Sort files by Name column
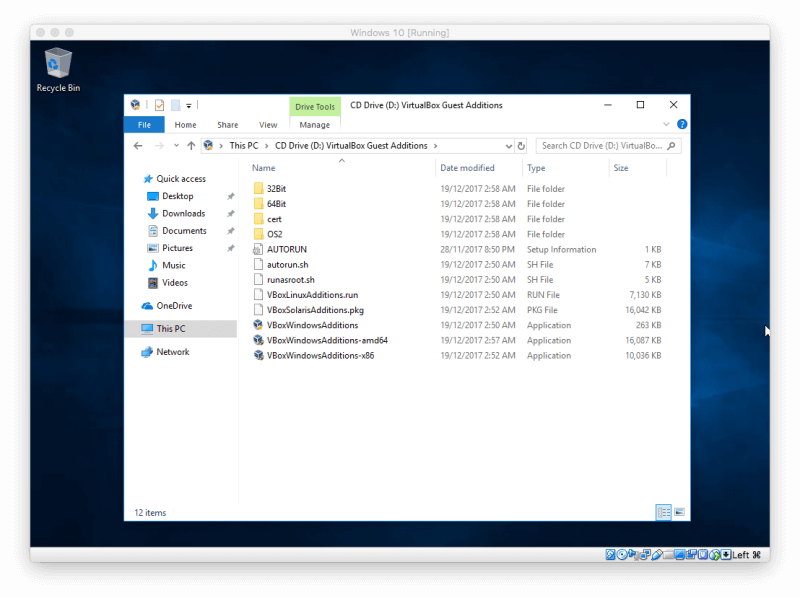The width and height of the screenshot is (800, 598). tap(263, 168)
